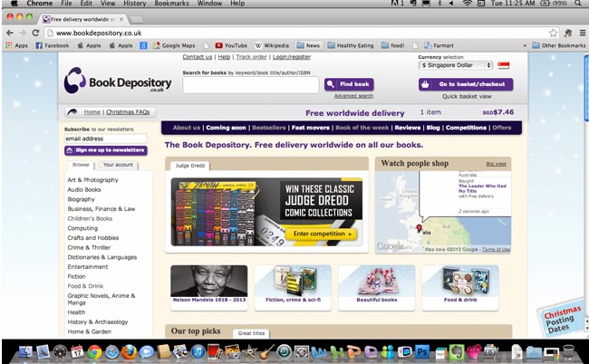Open the Wi-Fi status menu

tap(467, 3)
